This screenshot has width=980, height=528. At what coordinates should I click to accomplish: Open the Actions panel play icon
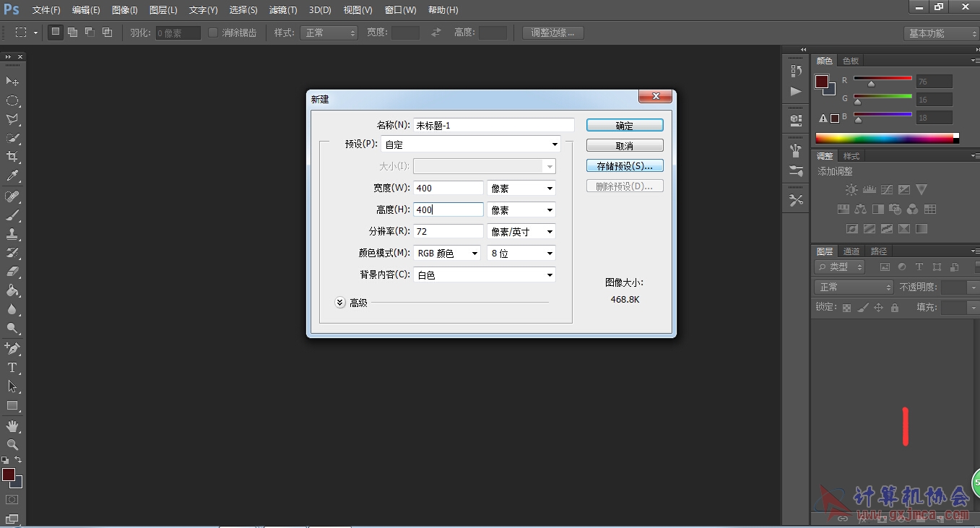point(796,91)
